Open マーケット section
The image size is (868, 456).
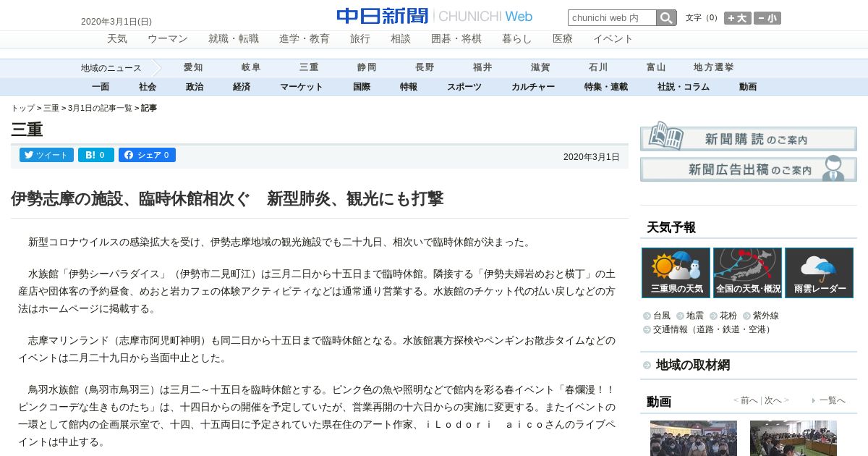302,87
